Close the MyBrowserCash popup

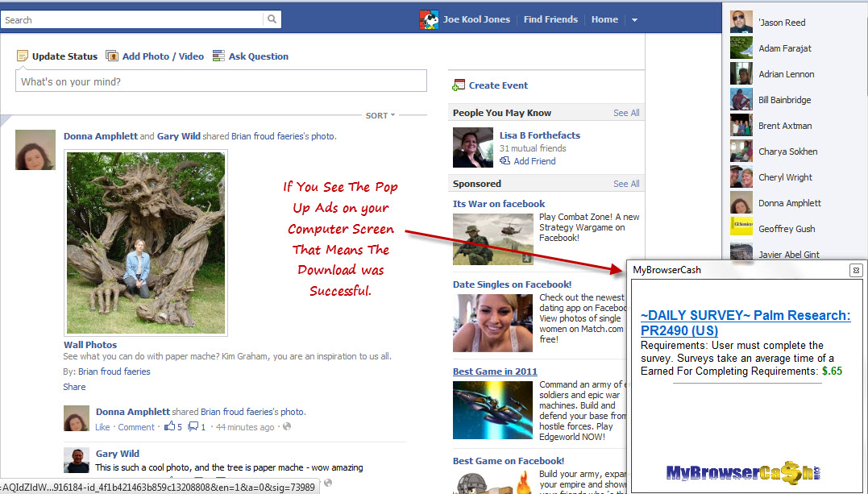click(x=856, y=270)
